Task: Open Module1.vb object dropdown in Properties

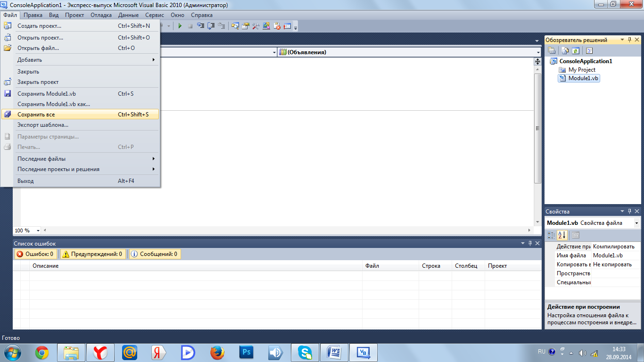Action: 637,223
